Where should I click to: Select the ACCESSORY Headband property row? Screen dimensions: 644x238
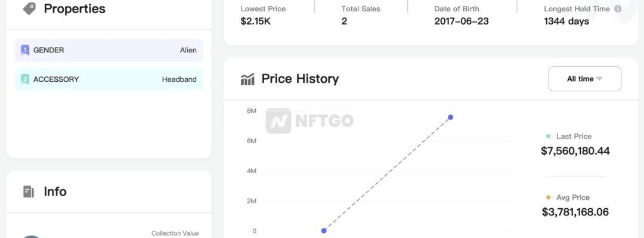(x=109, y=79)
